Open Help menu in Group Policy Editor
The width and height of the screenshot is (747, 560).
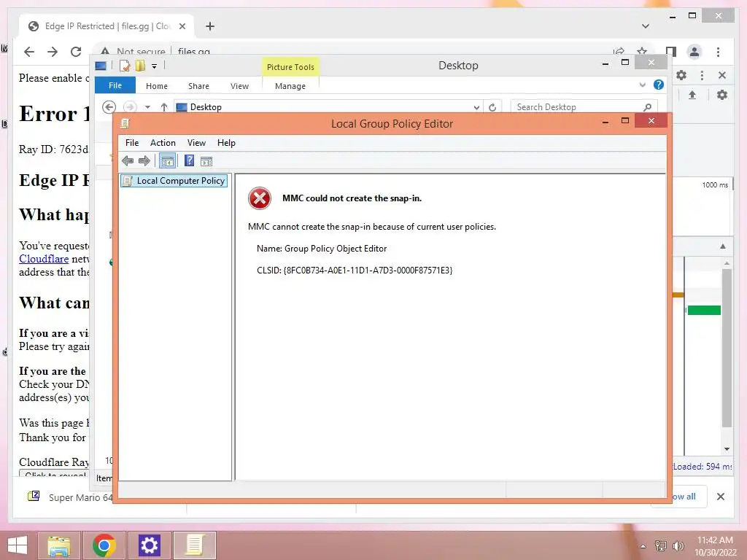pyautogui.click(x=226, y=143)
